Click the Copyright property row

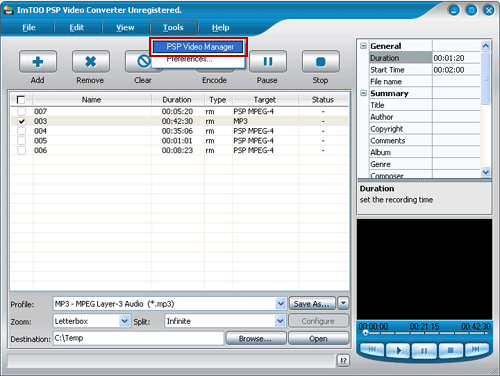click(425, 129)
